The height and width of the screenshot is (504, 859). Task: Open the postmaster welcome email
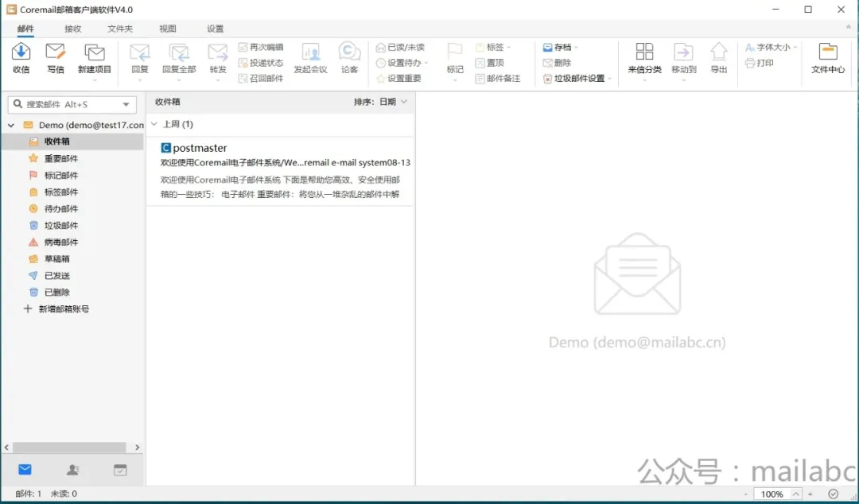(280, 171)
